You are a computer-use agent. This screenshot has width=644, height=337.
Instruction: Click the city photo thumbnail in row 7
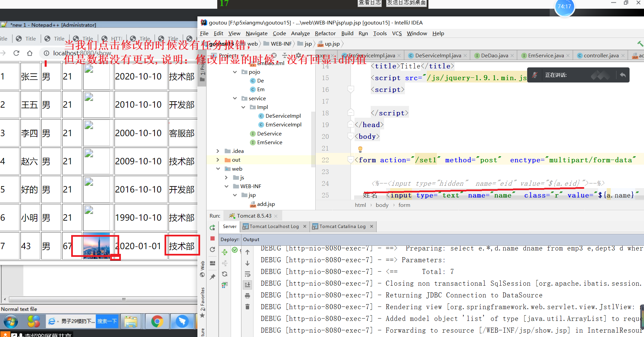coord(97,246)
